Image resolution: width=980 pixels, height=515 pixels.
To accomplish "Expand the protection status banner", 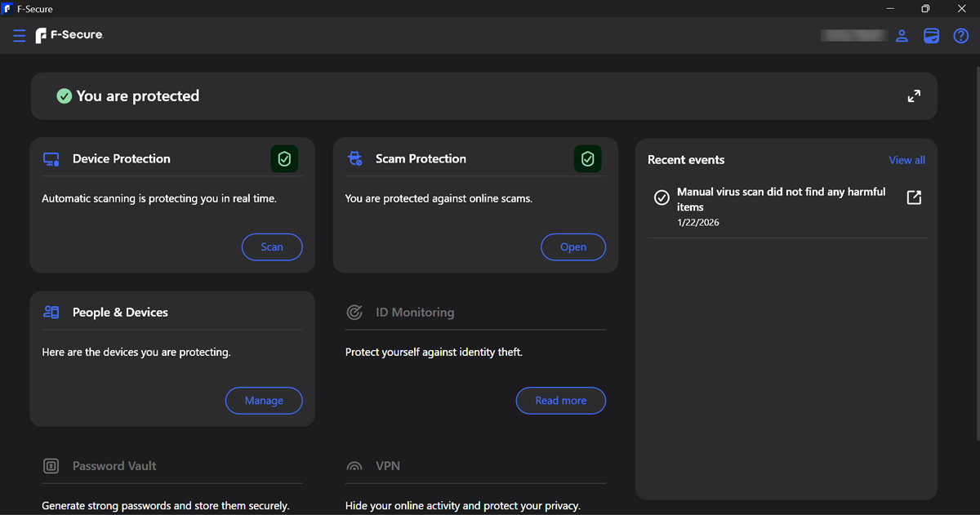I will coord(914,96).
